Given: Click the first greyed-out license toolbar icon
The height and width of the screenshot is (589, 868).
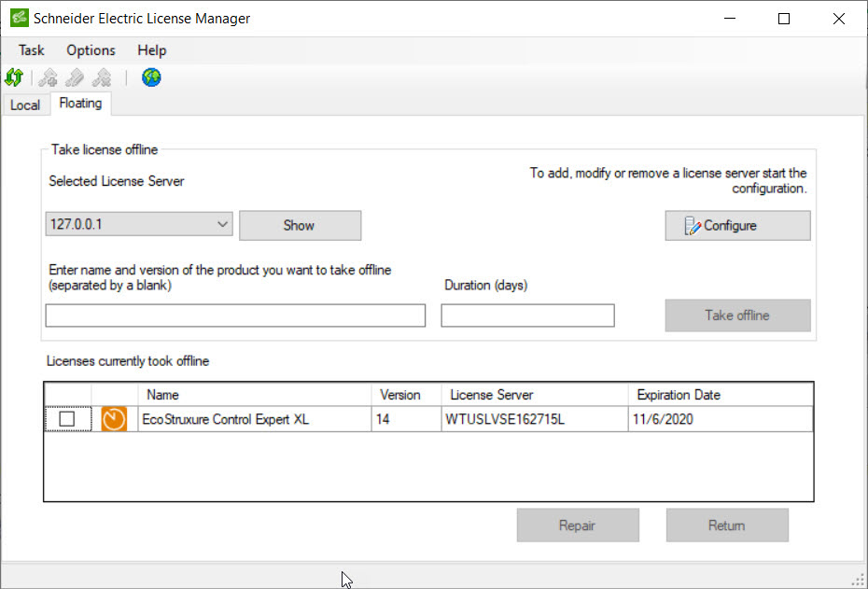Looking at the screenshot, I should 49,78.
